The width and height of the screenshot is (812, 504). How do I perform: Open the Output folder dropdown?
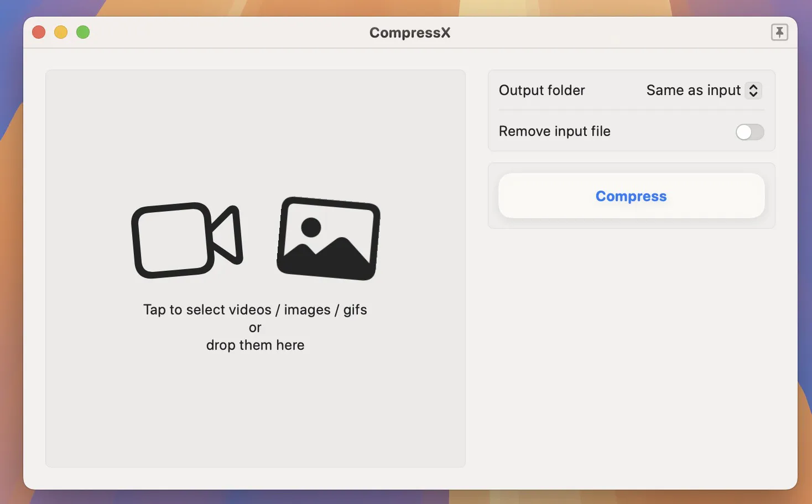704,91
